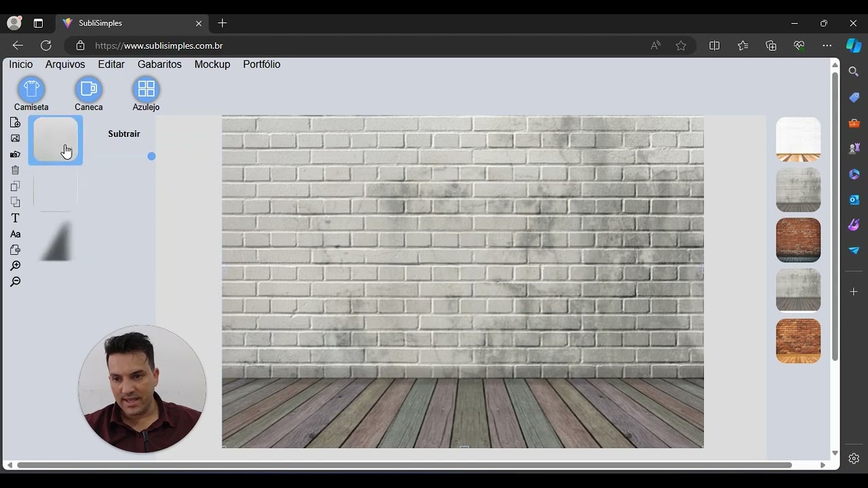Open the collections icon
The image size is (868, 488).
pos(771,45)
